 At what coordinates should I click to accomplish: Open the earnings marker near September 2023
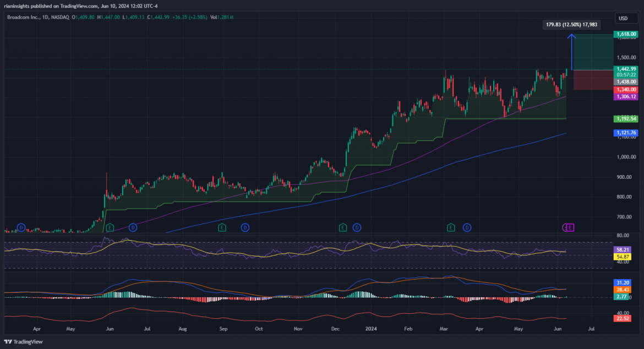222,227
